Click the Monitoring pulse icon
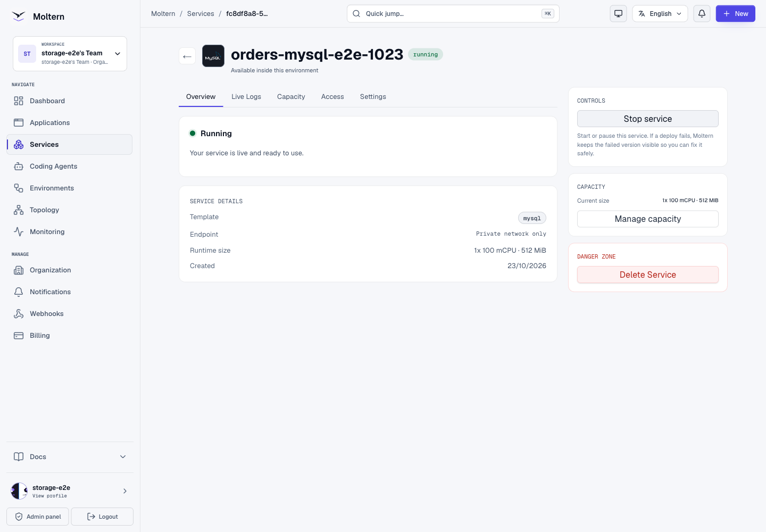Screen dimensions: 766x532 click(x=19, y=232)
